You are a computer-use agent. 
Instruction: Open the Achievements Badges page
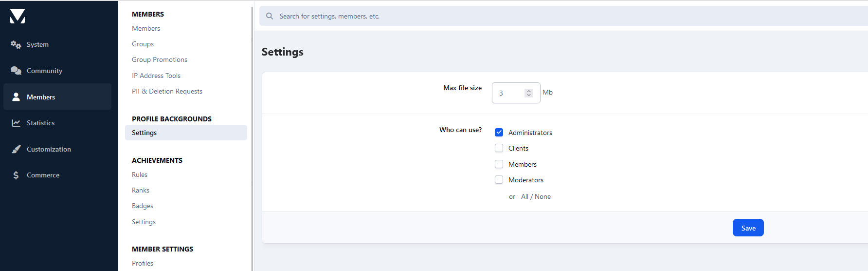143,206
